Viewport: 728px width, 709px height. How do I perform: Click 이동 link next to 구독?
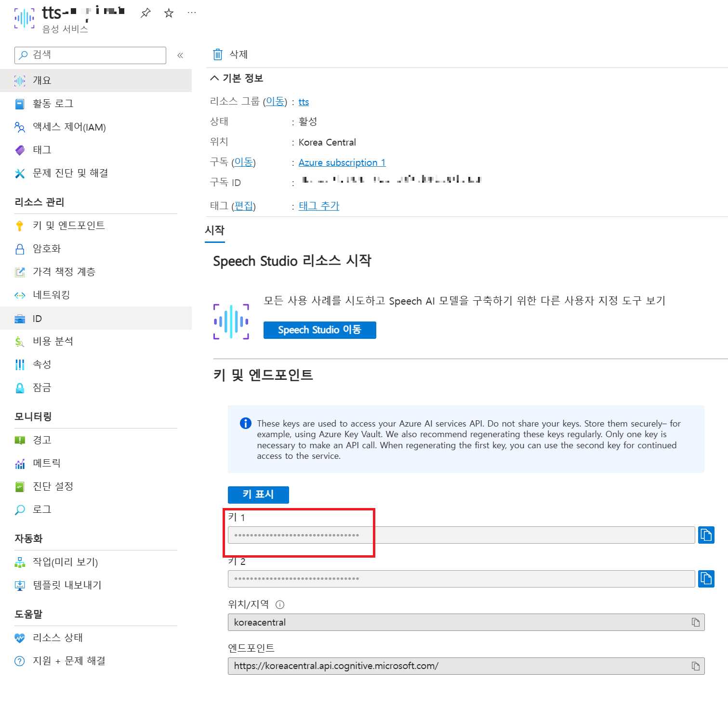tap(243, 162)
